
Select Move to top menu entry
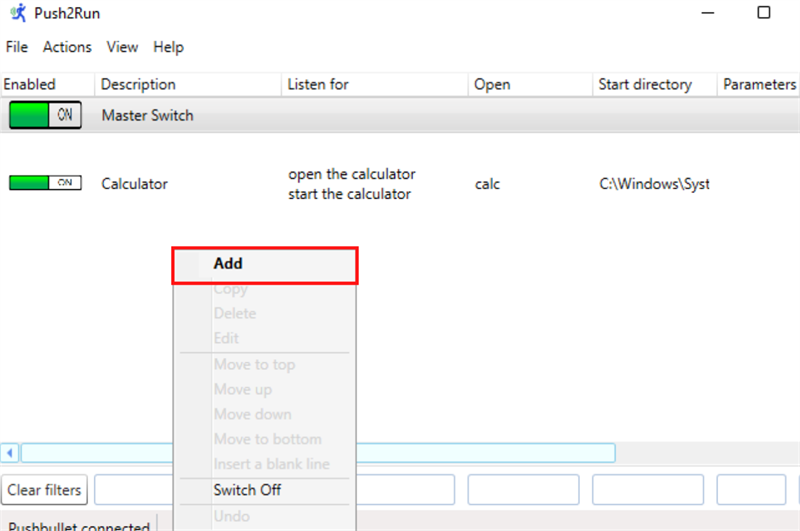pyautogui.click(x=265, y=365)
